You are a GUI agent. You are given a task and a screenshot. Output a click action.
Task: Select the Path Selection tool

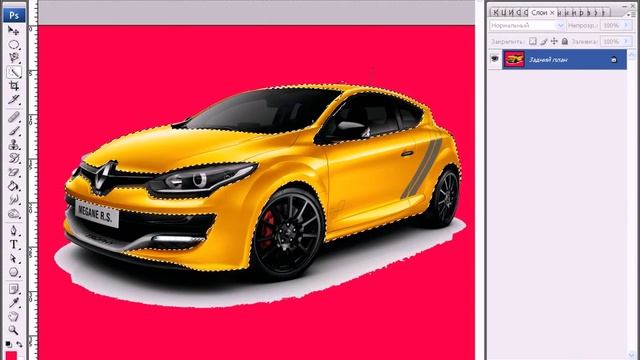point(13,258)
